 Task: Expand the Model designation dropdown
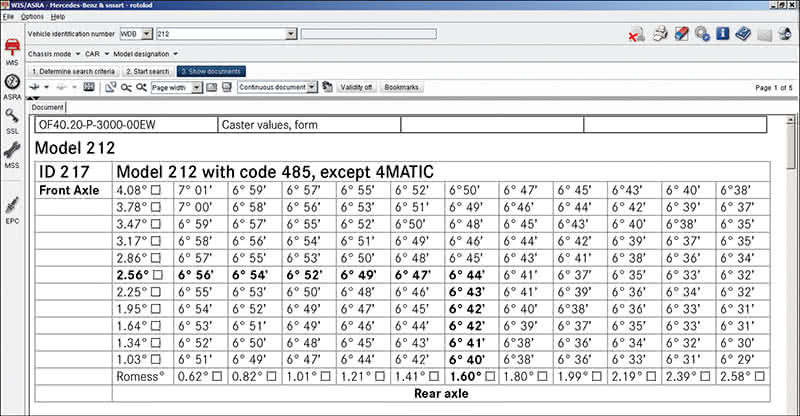click(x=176, y=54)
